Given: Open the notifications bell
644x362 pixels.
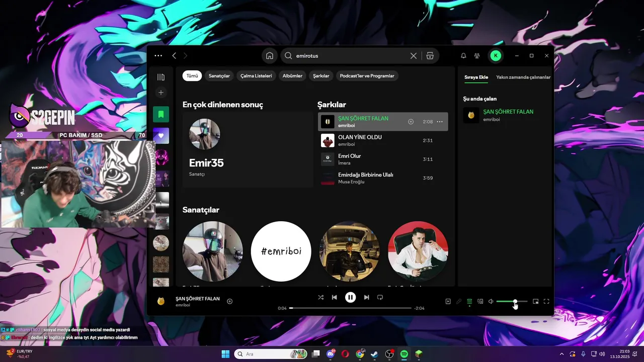Looking at the screenshot, I should click(463, 56).
